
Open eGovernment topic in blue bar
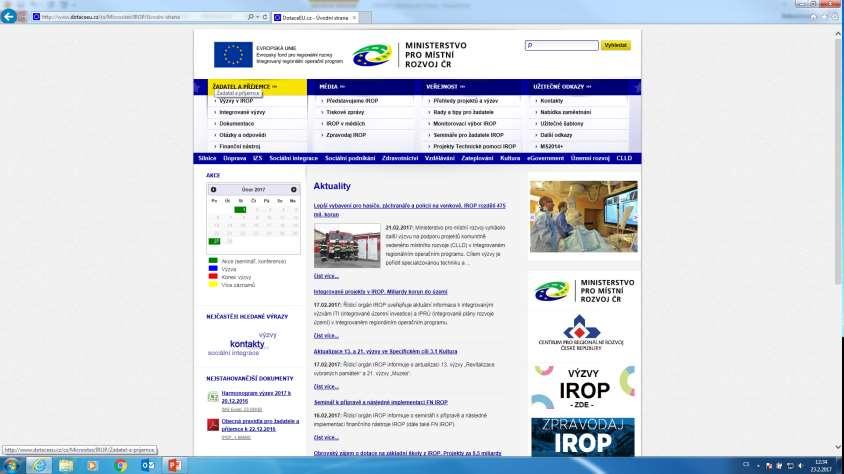tap(545, 158)
